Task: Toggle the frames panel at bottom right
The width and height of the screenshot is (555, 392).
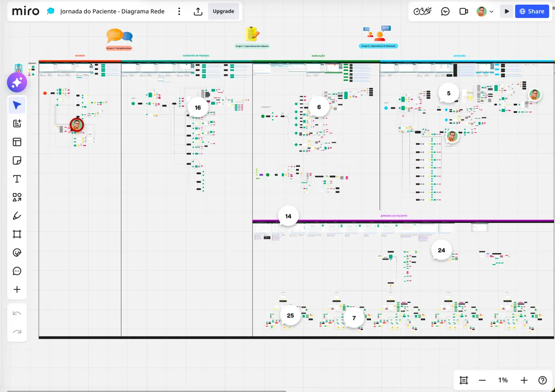Action: click(x=464, y=380)
